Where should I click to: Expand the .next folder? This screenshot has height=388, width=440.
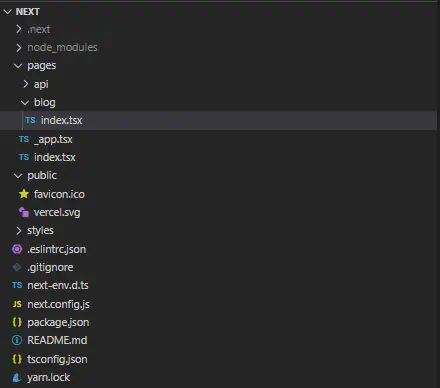click(19, 29)
